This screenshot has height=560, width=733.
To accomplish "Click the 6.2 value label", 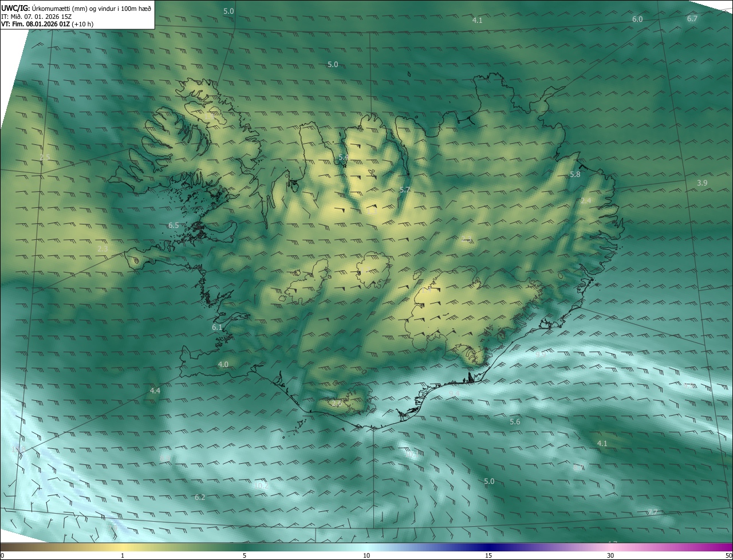I will click(x=200, y=497).
